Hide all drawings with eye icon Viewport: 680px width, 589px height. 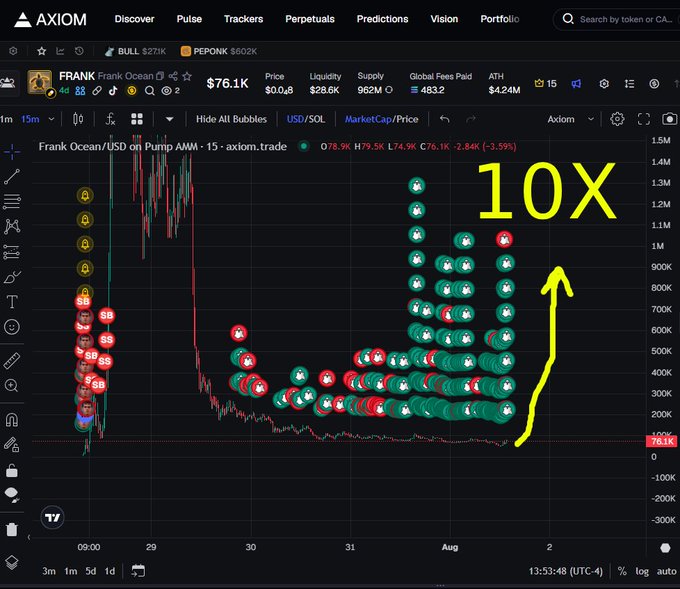[12, 494]
